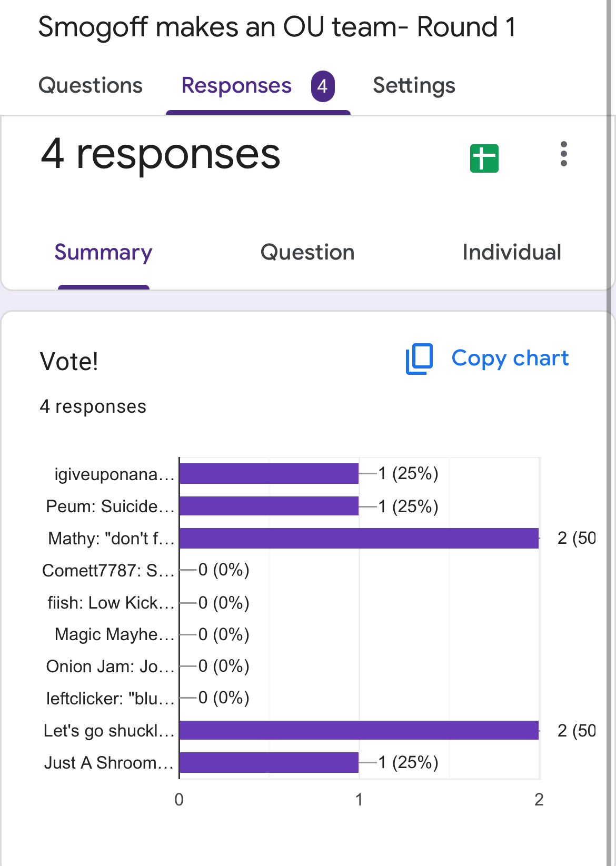
Task: Click the igiveuponana chart bar
Action: [x=269, y=474]
